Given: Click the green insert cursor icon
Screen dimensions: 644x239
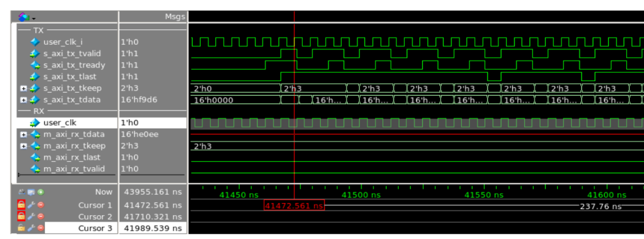Looking at the screenshot, I should 41,192.
